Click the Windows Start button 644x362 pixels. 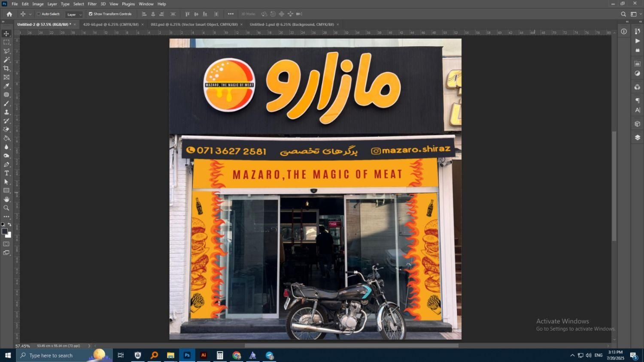pyautogui.click(x=8, y=355)
